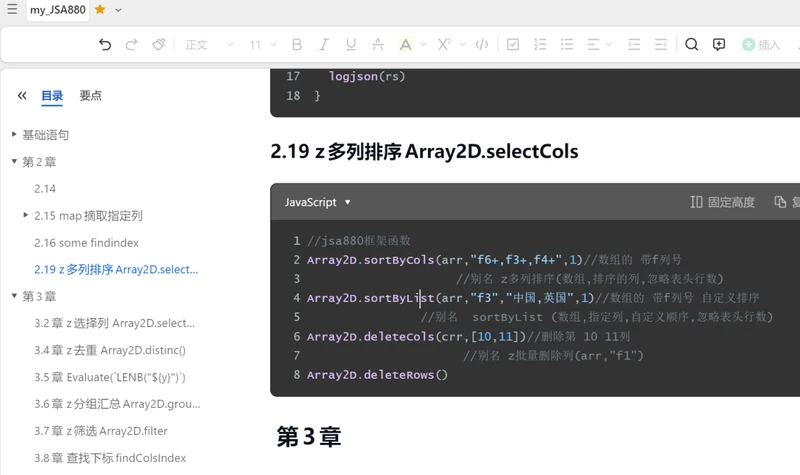Switch to the 目录 tab
Screen dimensions: 800x475
pos(52,96)
